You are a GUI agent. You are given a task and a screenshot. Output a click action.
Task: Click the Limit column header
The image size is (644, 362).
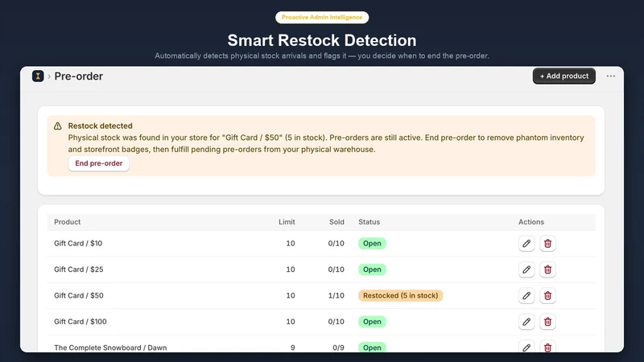287,222
